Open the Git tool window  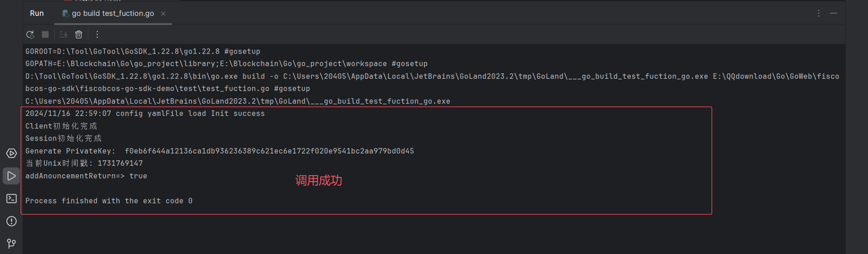[x=11, y=244]
